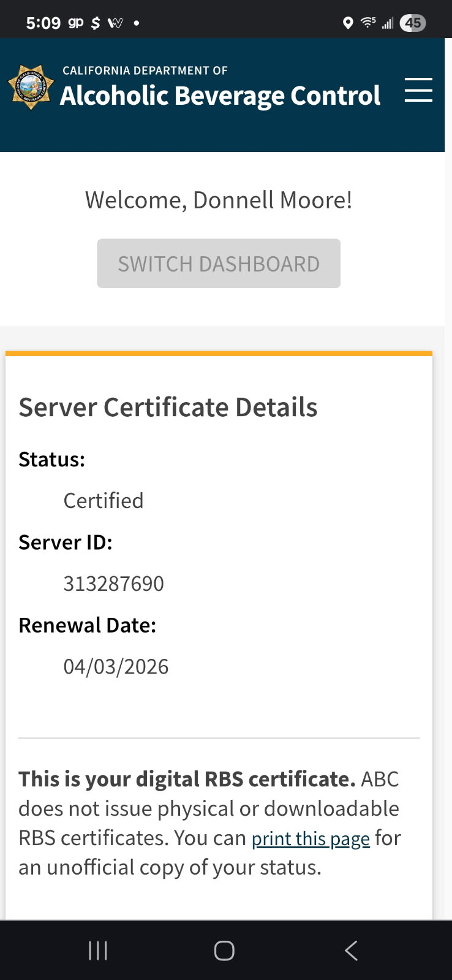
Task: Follow the 'print this page' link
Action: [311, 838]
